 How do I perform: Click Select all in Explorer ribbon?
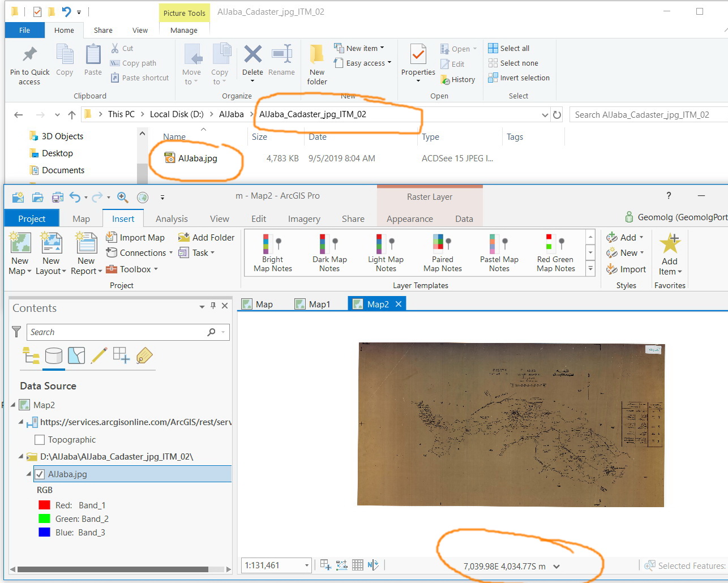point(509,48)
